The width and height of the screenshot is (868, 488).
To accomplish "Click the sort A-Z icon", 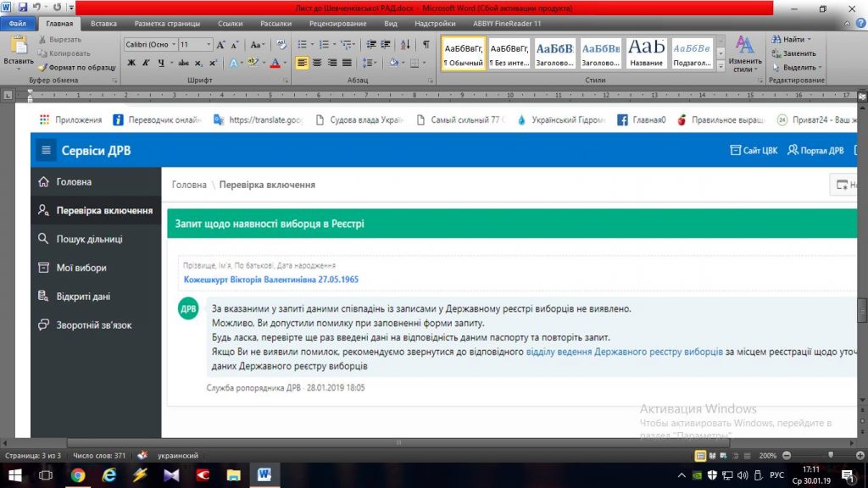I will point(405,44).
